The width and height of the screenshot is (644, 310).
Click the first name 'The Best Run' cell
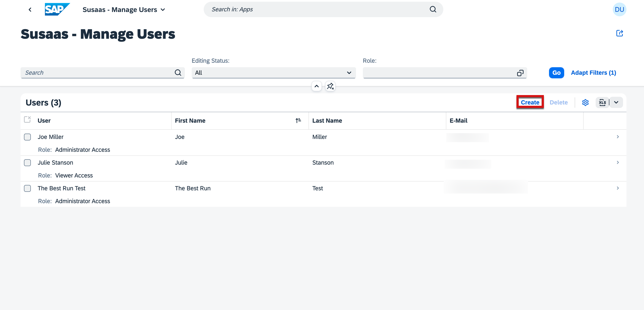click(x=193, y=188)
